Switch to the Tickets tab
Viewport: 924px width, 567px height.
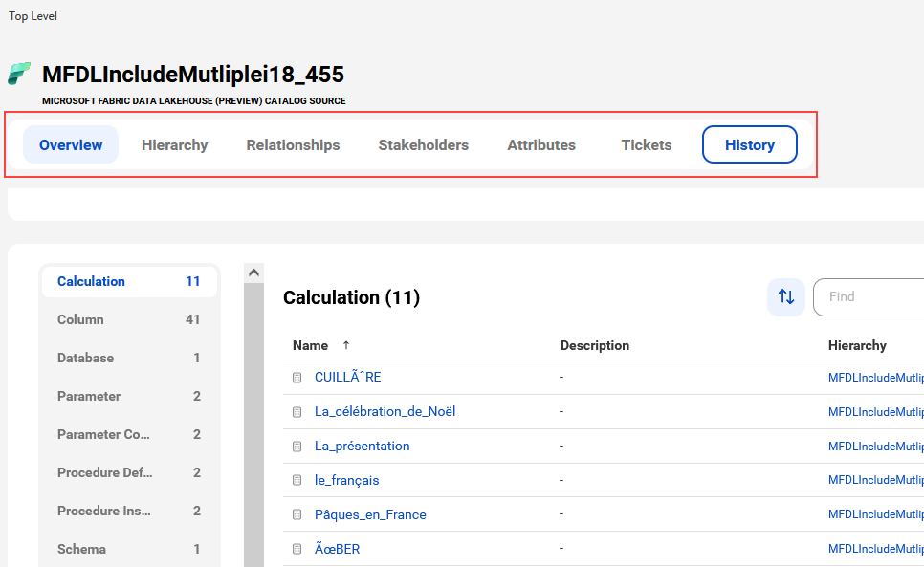(646, 144)
